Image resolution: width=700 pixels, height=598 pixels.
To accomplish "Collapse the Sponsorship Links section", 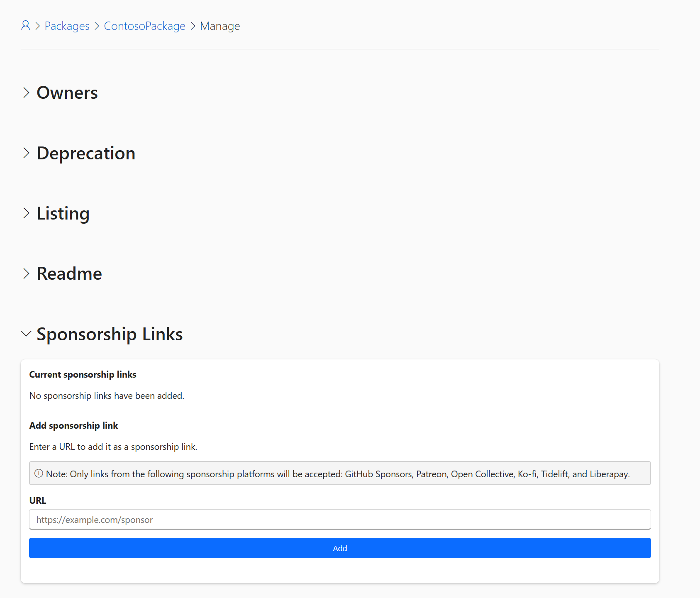I will coord(109,334).
